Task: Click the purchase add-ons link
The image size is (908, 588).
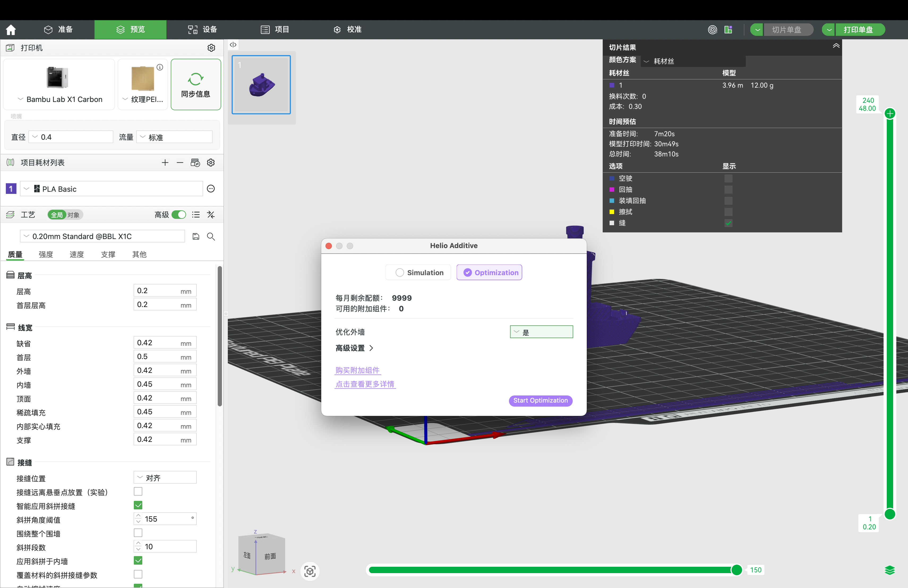Action: (357, 370)
